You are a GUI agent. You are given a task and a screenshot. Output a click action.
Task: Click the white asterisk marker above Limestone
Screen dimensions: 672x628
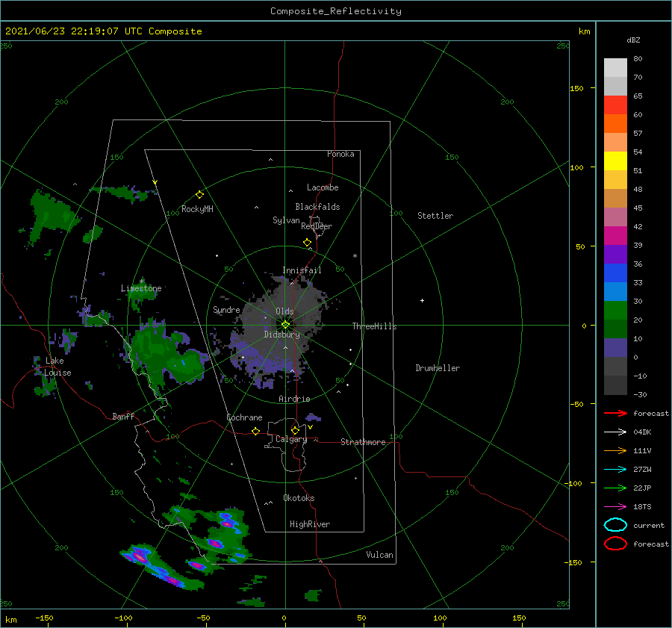[x=141, y=282]
